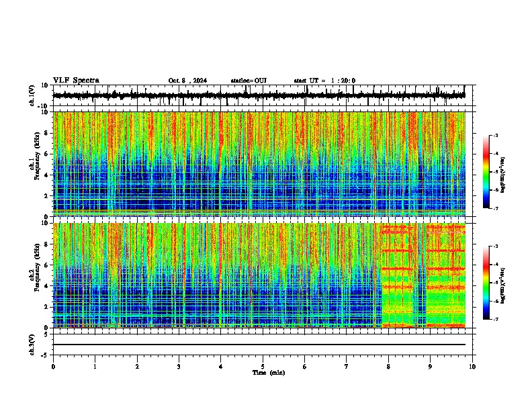Viewport: 532px width, 411px height.
Task: Click the ch.2 spectrogram color scale bar
Action: click(x=486, y=283)
